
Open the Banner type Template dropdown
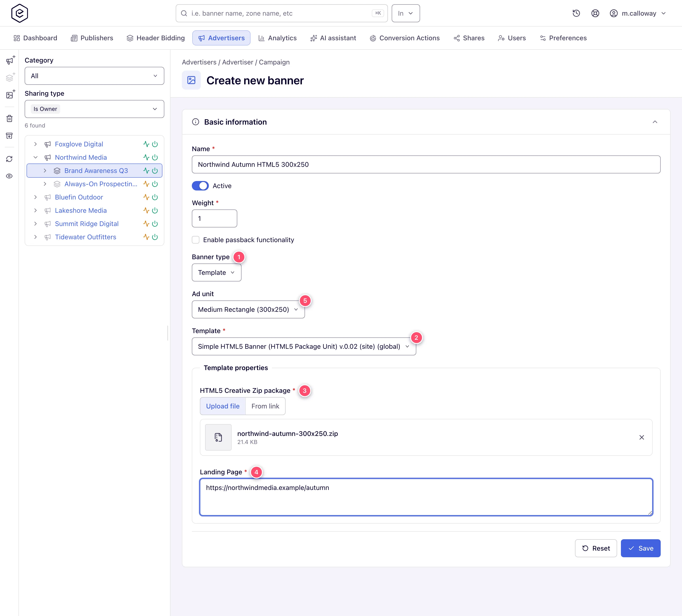216,272
